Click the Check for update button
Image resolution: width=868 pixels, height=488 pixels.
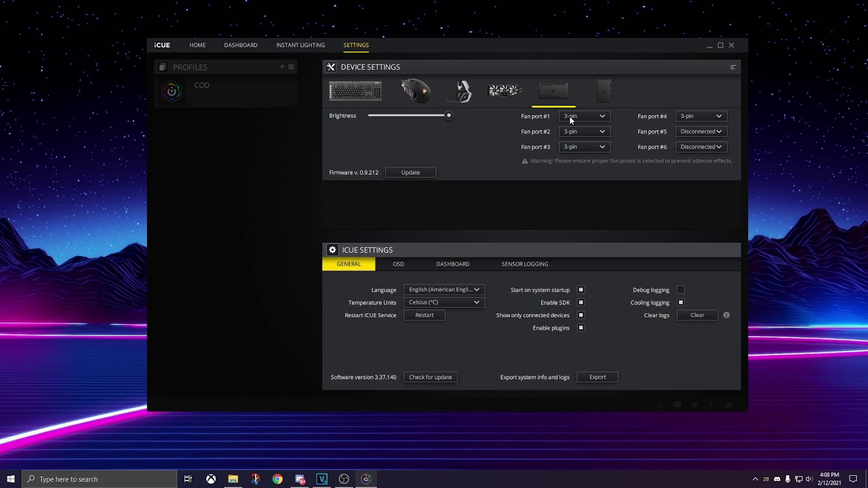click(431, 378)
